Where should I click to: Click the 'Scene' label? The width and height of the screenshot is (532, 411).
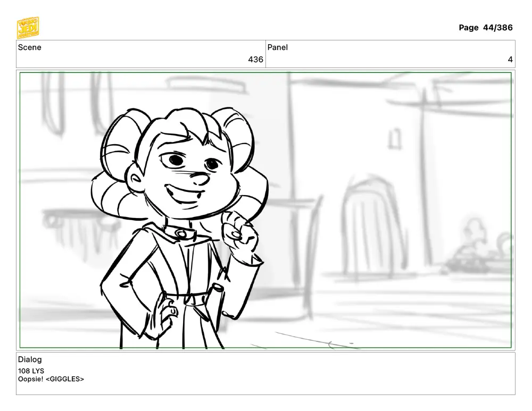click(x=29, y=47)
